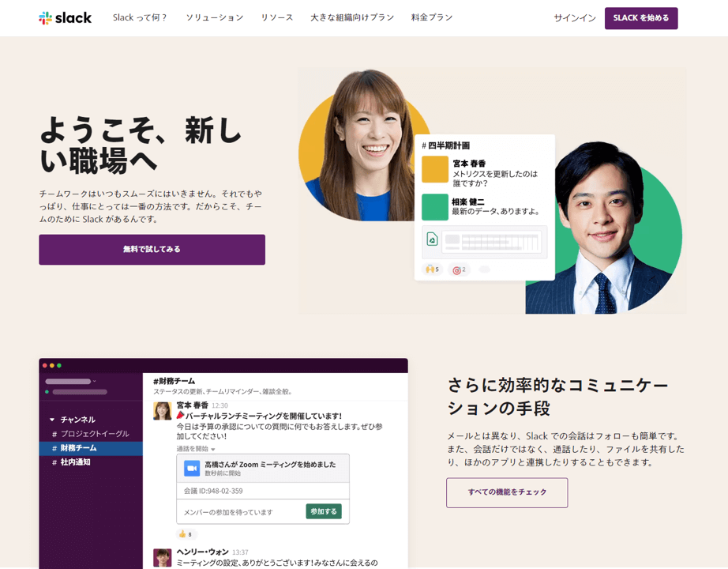The height and width of the screenshot is (569, 728).
Task: Toggle the 👍 reaction under the meeting invite
Action: coord(185,533)
